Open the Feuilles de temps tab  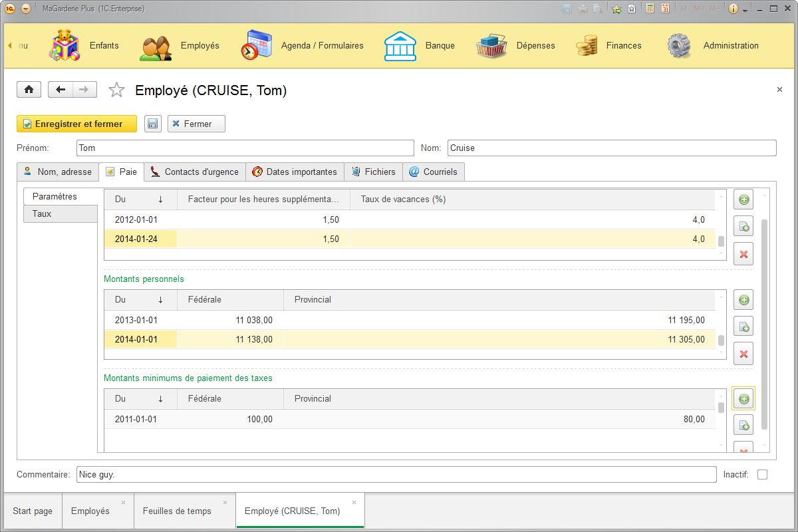[x=177, y=511]
